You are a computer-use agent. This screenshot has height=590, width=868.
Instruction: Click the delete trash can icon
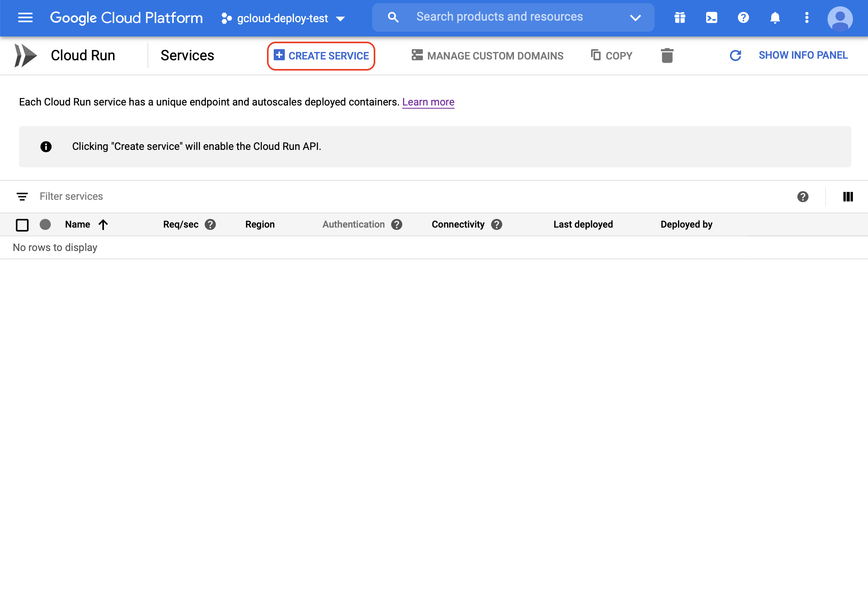667,56
